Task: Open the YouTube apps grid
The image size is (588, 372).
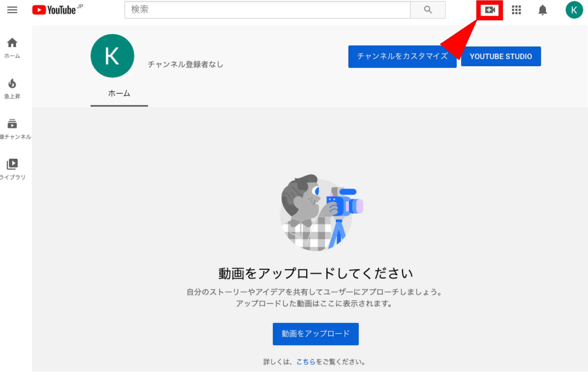Action: [x=516, y=10]
